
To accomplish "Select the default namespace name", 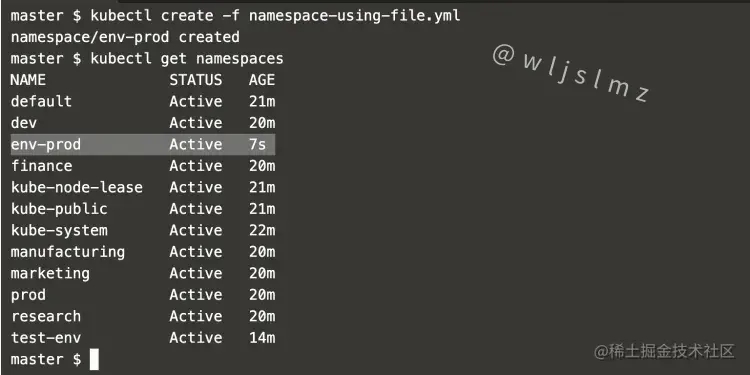I will (x=41, y=101).
